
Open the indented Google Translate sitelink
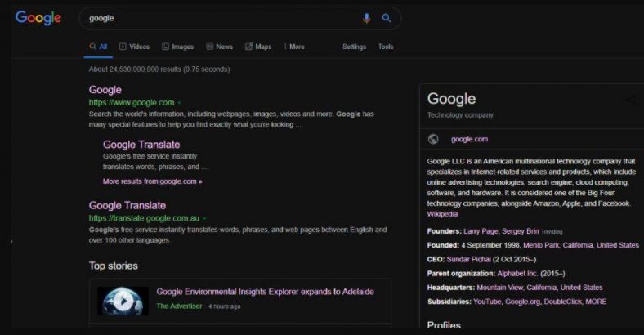tap(141, 145)
